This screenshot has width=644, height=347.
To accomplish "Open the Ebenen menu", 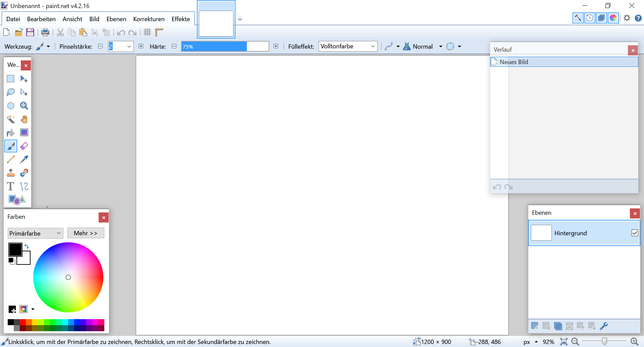I will point(116,19).
